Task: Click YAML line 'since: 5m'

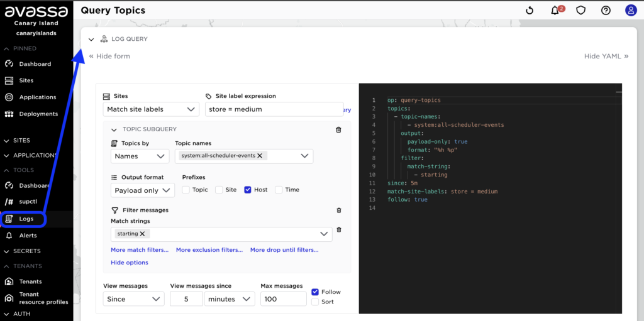Action: (x=402, y=183)
